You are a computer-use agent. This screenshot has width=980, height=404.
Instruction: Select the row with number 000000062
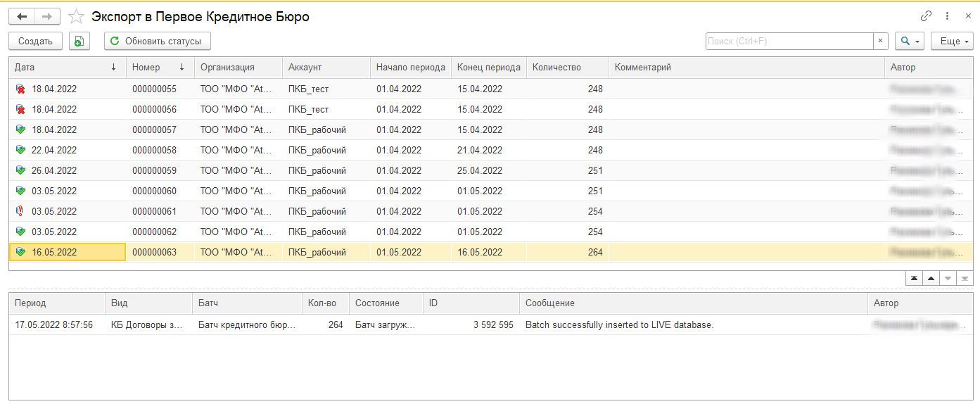491,232
